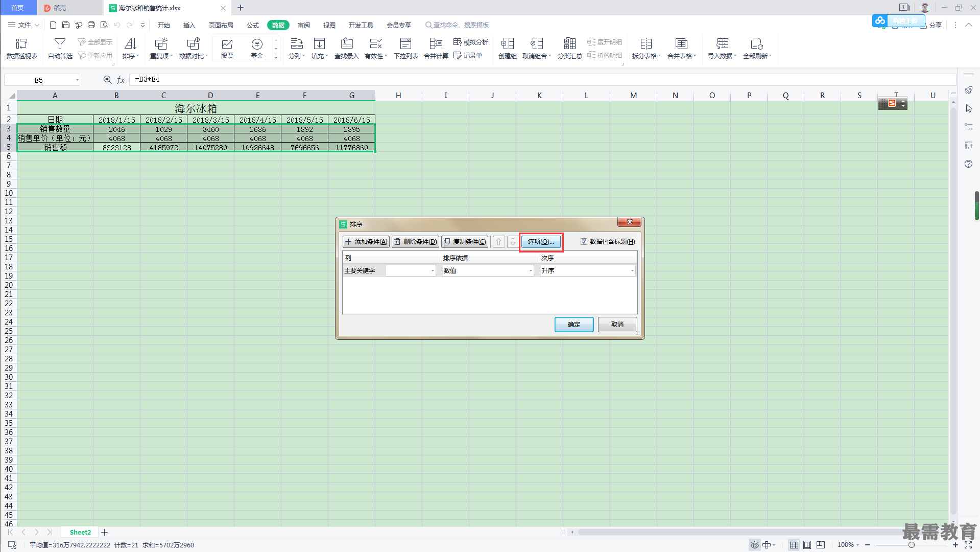Switch to page layout view in status bar

click(807, 545)
